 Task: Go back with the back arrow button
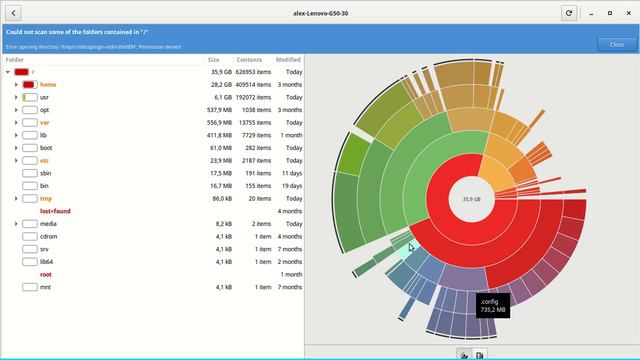coord(13,13)
